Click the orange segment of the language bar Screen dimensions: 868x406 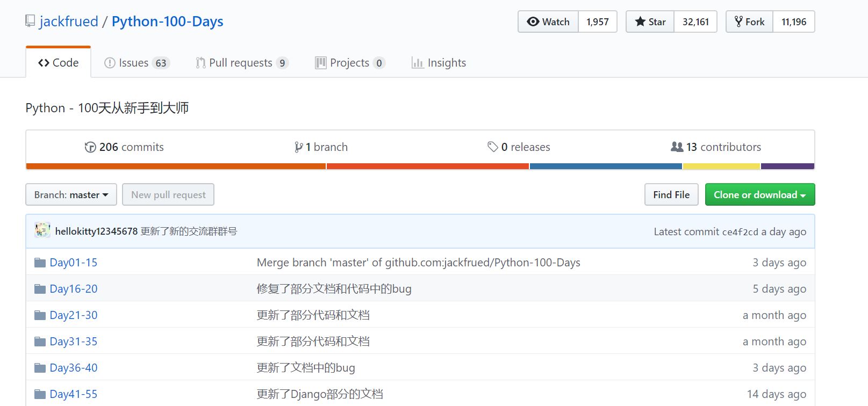[x=176, y=166]
